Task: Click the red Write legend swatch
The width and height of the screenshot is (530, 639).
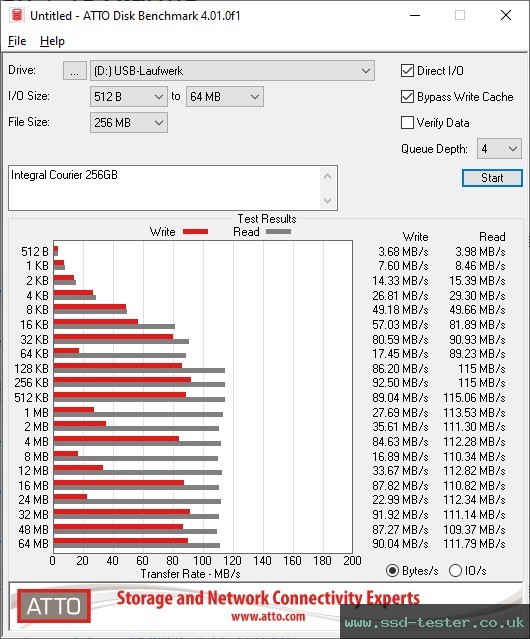Action: [196, 232]
